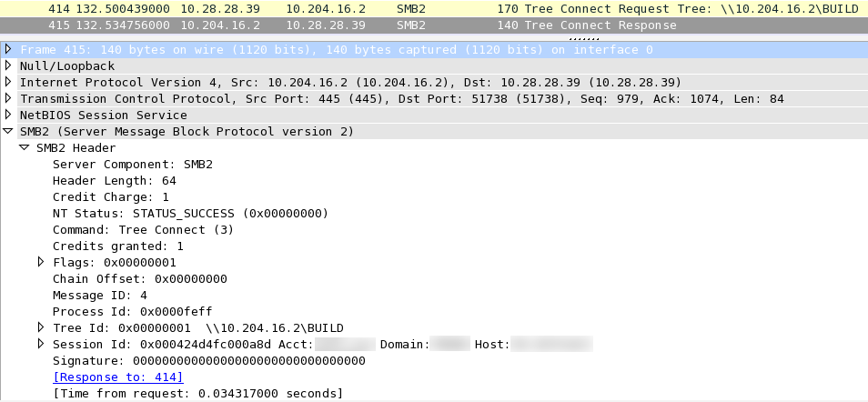Select the Server Component: SMB2 line
Screen dimensions: 868x402
click(x=133, y=165)
